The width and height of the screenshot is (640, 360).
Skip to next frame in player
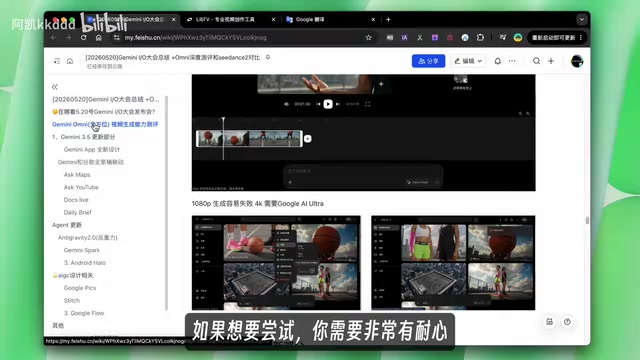click(x=338, y=104)
